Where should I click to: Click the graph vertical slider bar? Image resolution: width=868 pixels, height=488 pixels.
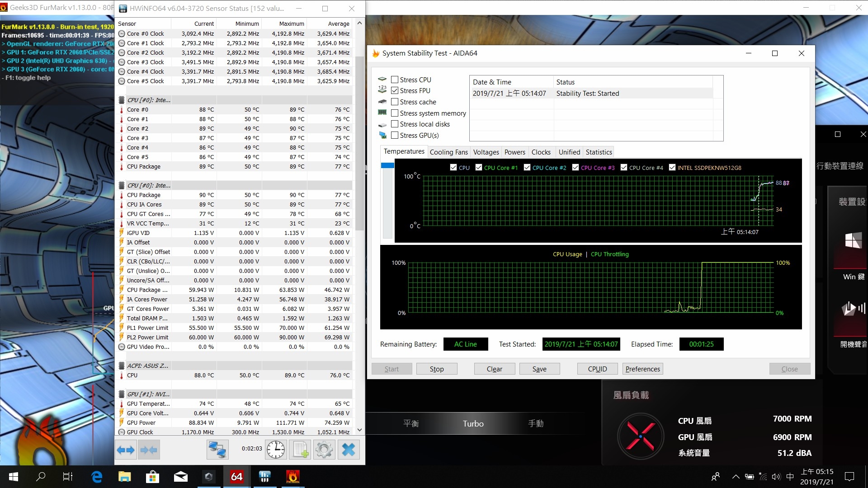(x=387, y=200)
